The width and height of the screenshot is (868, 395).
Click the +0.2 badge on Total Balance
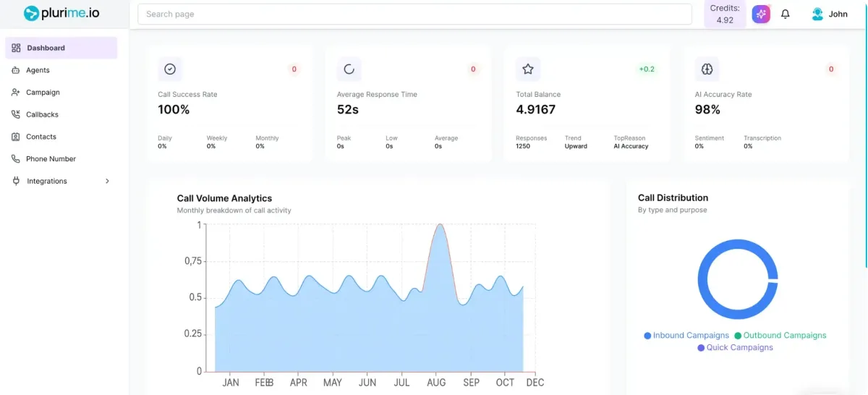click(646, 69)
